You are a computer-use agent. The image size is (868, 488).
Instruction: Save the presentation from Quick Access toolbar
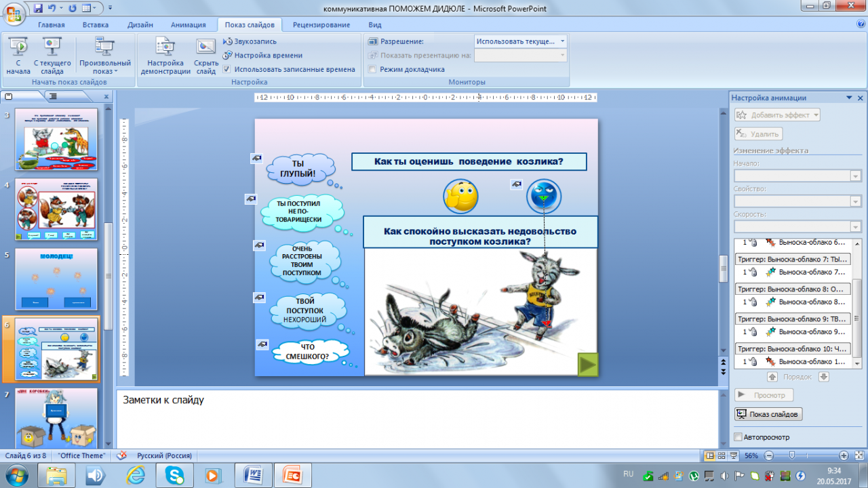38,9
